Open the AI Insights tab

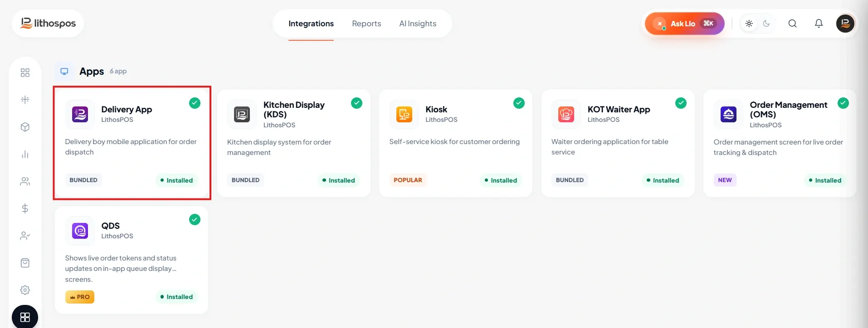418,24
